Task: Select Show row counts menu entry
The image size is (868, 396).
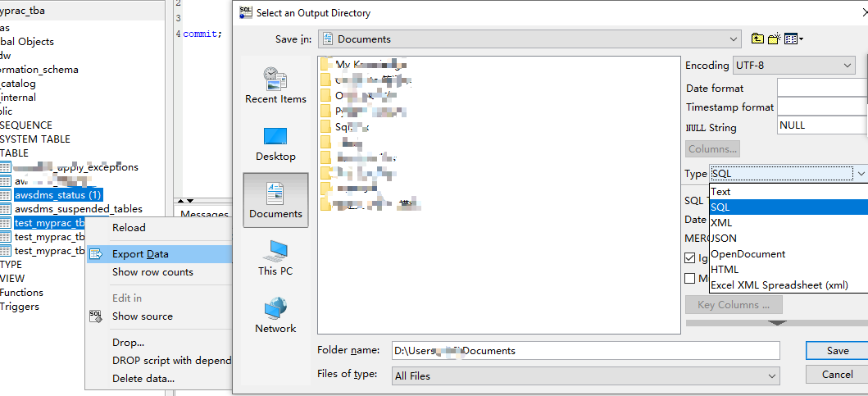Action: (x=152, y=272)
